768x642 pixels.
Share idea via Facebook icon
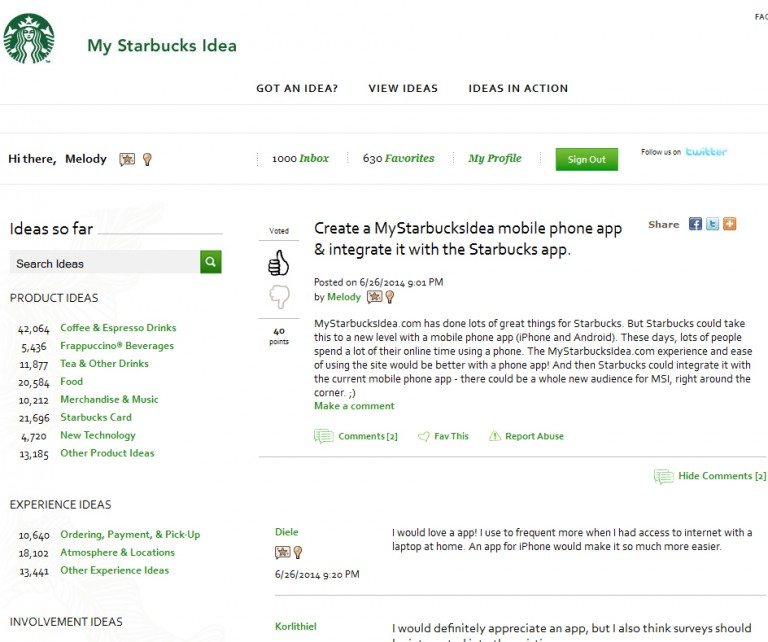[x=695, y=224]
